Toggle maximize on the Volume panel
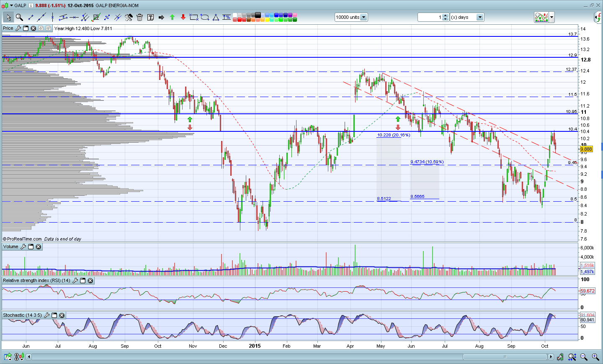Viewport: 603px width, 364px height. point(31,246)
